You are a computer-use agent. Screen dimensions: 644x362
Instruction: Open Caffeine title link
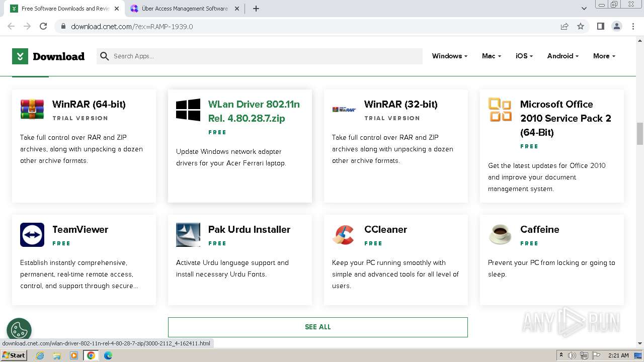click(540, 229)
